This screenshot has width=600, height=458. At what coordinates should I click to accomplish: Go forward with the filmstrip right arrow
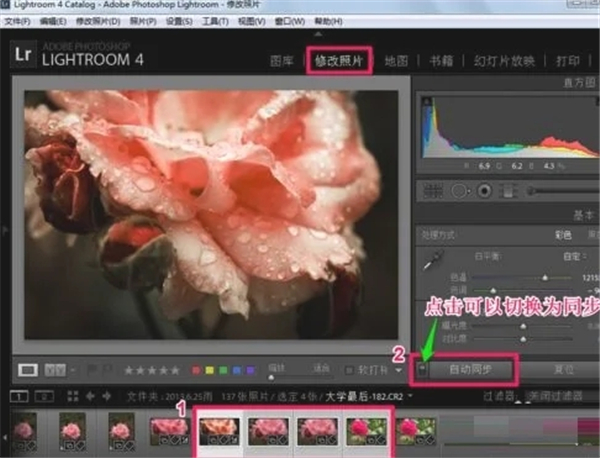coord(107,396)
